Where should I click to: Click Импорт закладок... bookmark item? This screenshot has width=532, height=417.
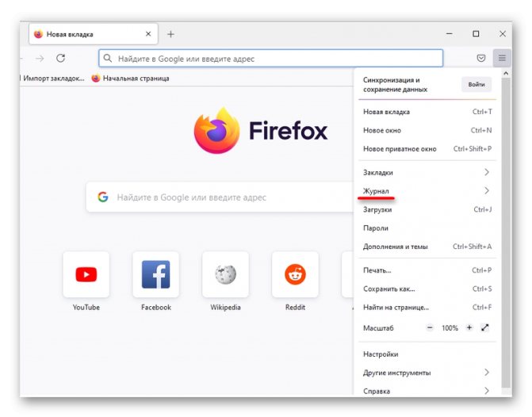(x=52, y=78)
